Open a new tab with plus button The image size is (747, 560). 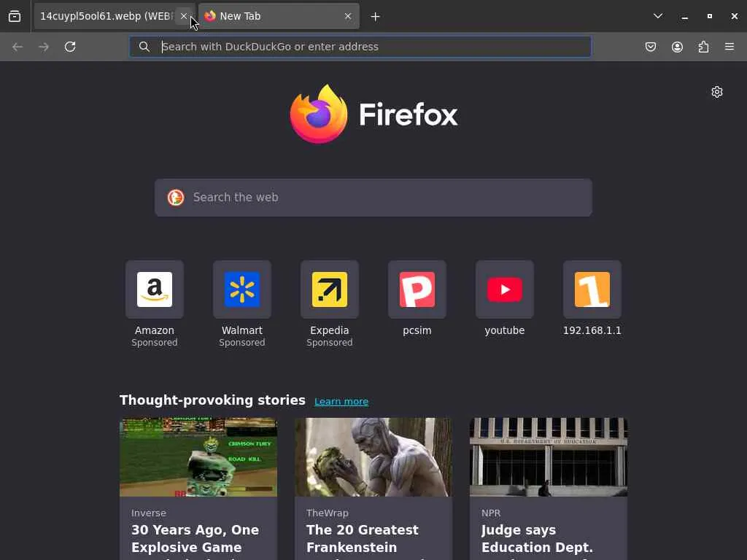pyautogui.click(x=376, y=17)
